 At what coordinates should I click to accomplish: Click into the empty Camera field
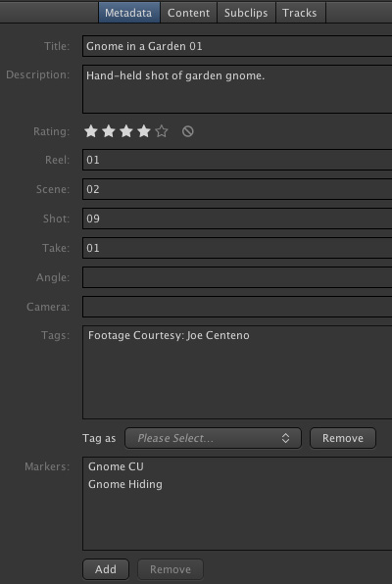pos(237,307)
